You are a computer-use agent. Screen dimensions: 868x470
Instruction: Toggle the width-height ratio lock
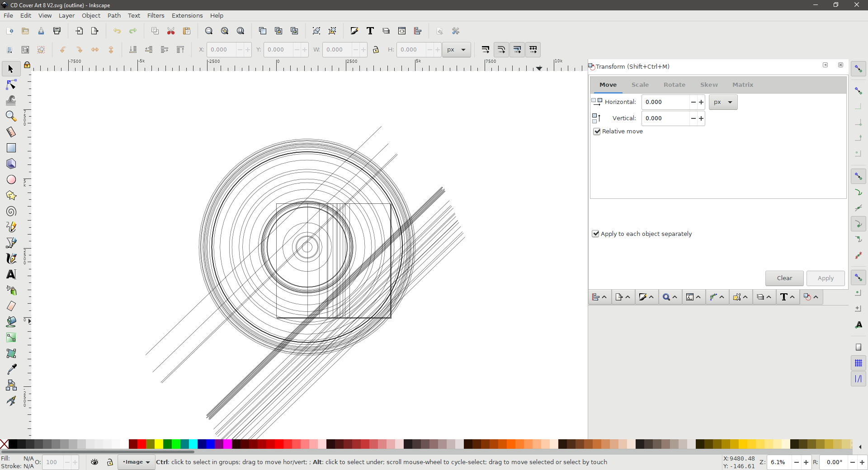[x=377, y=50]
